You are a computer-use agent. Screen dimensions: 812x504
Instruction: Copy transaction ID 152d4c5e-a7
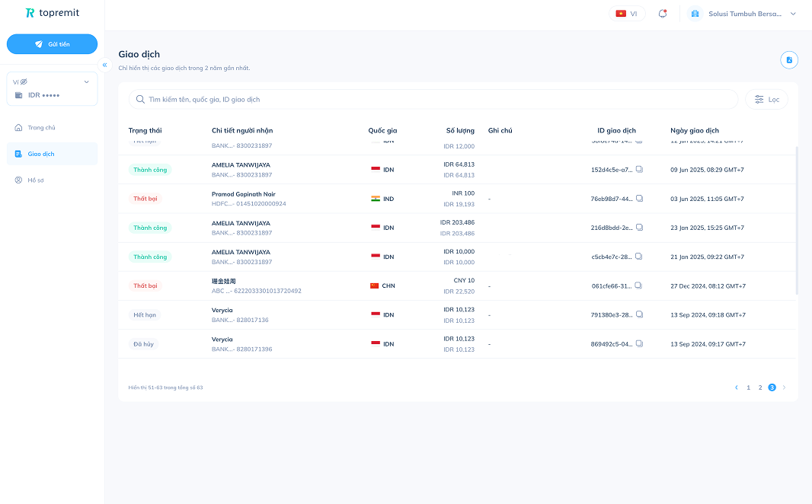[x=640, y=169]
